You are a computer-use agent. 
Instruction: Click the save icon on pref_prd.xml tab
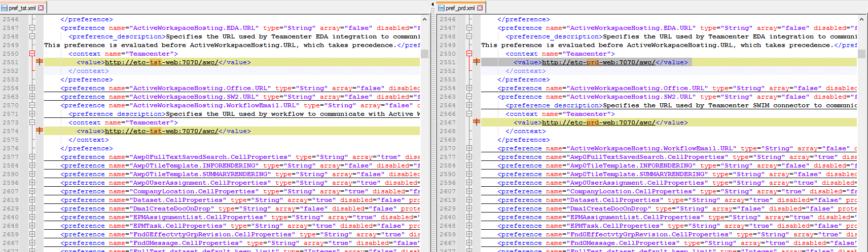click(441, 8)
